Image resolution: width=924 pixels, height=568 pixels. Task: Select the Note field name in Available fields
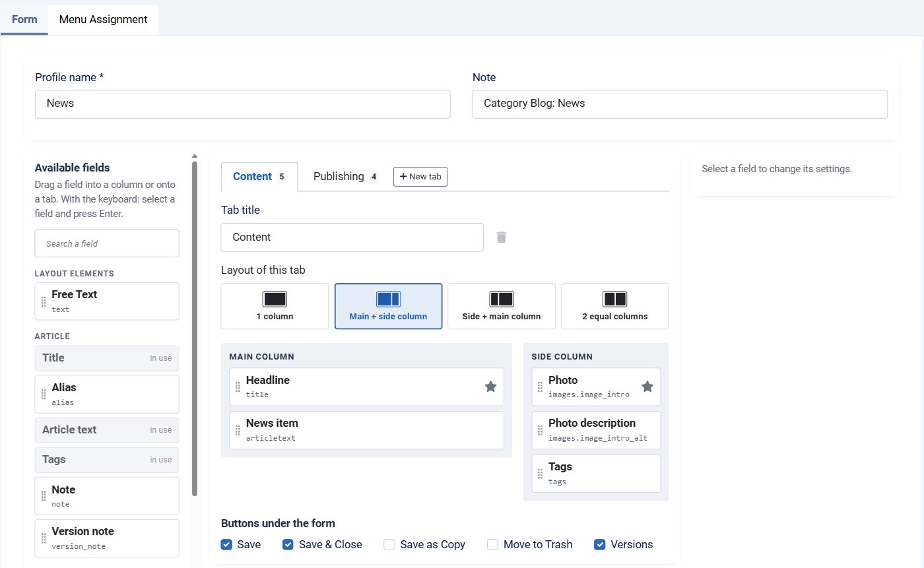click(x=63, y=489)
